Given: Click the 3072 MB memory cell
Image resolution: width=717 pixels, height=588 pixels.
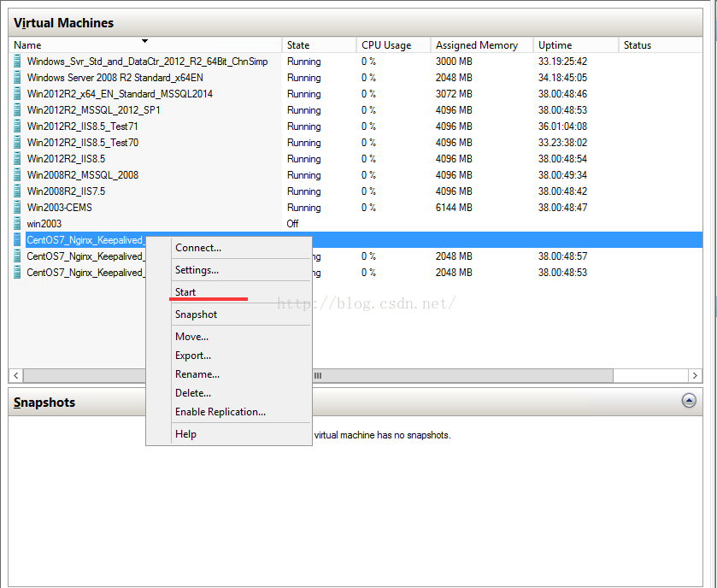Looking at the screenshot, I should [454, 94].
